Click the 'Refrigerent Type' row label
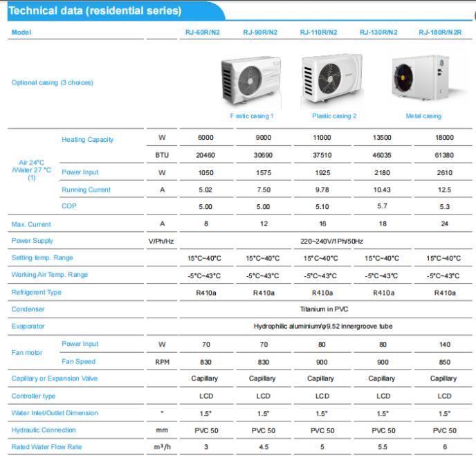Viewport: 476px width, 456px height. [x=36, y=293]
